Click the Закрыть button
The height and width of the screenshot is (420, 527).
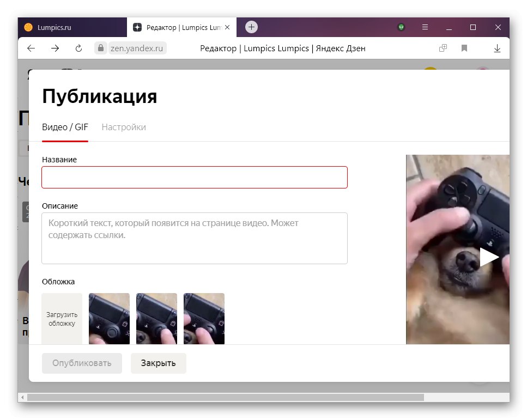pyautogui.click(x=158, y=363)
